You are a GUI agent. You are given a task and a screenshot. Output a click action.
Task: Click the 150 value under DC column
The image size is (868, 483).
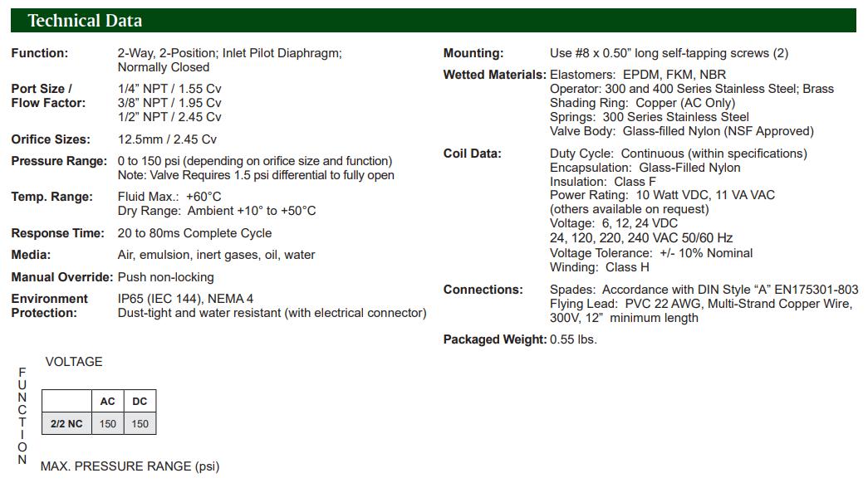point(140,424)
